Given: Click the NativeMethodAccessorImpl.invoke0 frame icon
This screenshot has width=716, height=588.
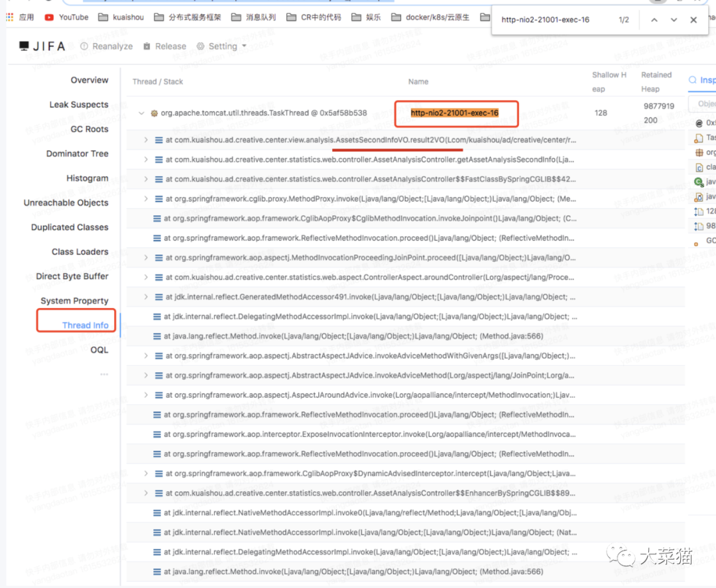Looking at the screenshot, I should (x=156, y=513).
